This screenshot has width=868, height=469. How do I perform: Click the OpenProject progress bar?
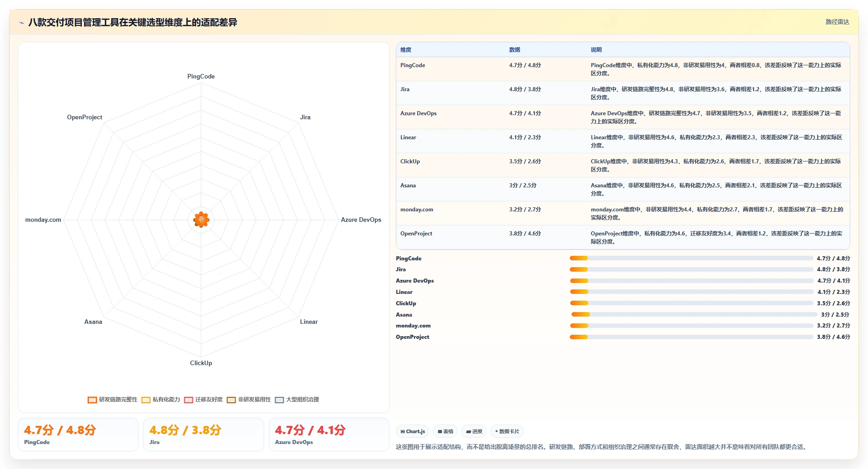click(x=691, y=337)
